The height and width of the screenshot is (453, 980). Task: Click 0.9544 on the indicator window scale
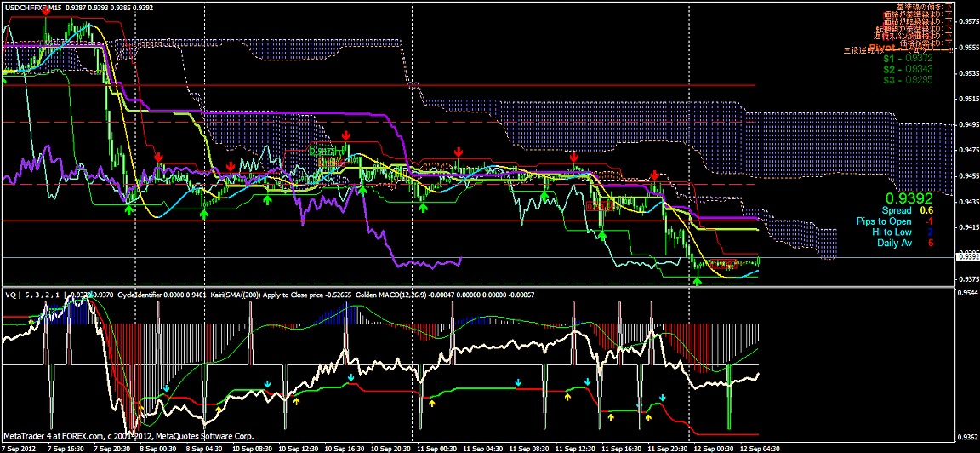968,293
